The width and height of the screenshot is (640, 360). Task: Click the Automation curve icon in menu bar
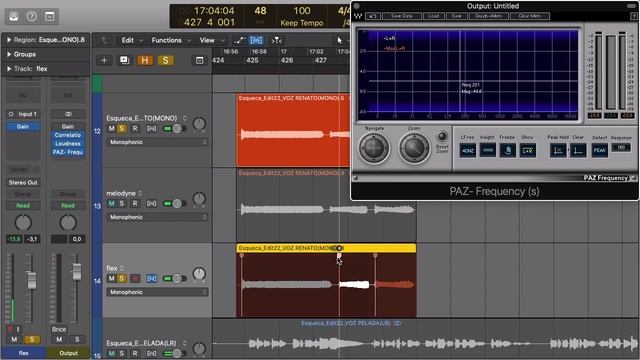point(240,40)
